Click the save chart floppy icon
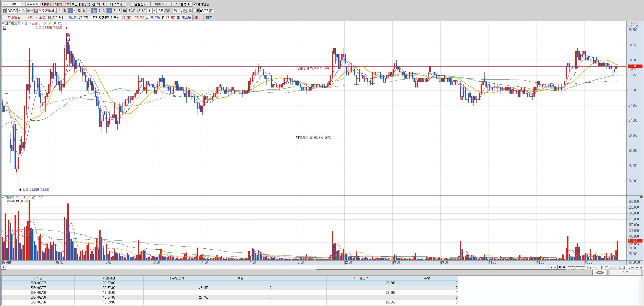644x306 pixels. [186, 11]
